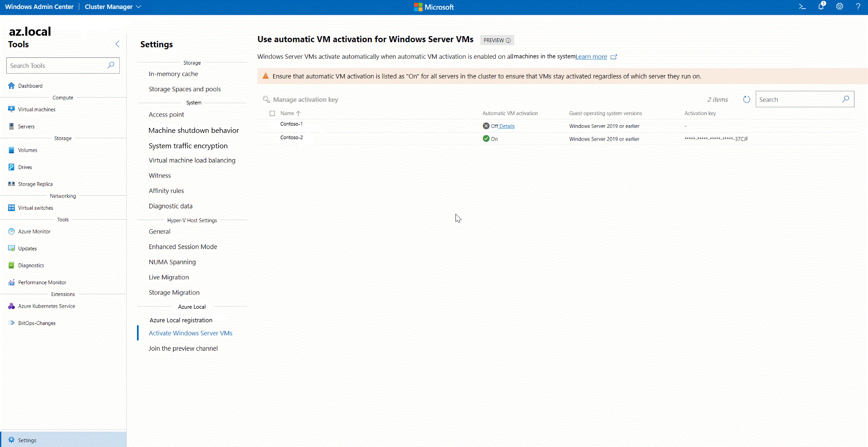Focus the Search Tools input field

63,66
